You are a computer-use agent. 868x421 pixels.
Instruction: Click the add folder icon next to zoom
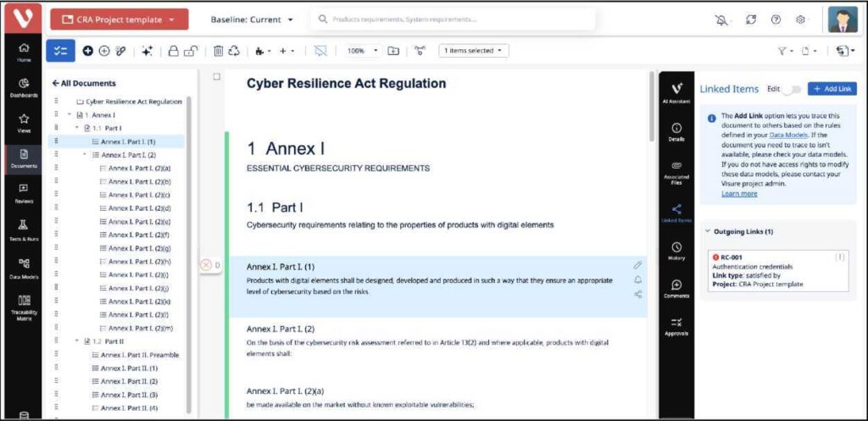coord(393,51)
